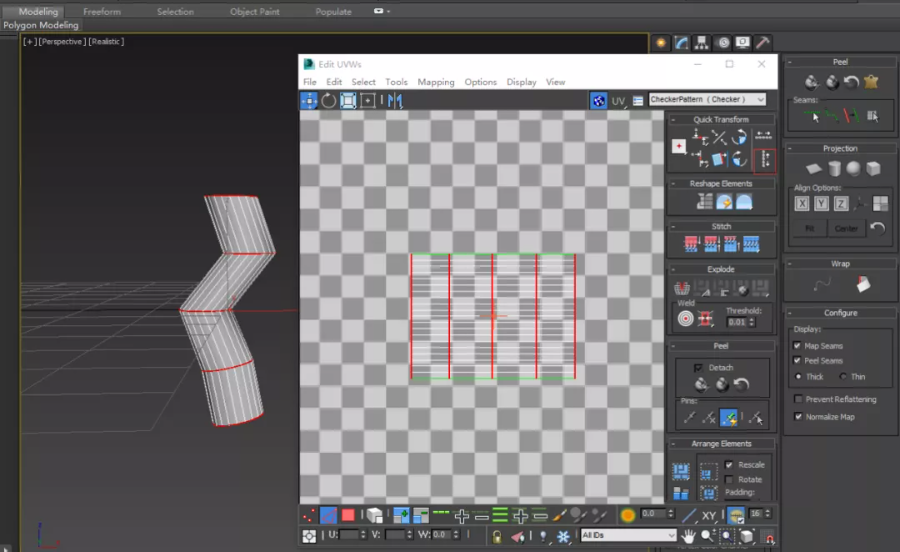The height and width of the screenshot is (552, 900).
Task: Uncheck the Rescale option
Action: pos(729,465)
